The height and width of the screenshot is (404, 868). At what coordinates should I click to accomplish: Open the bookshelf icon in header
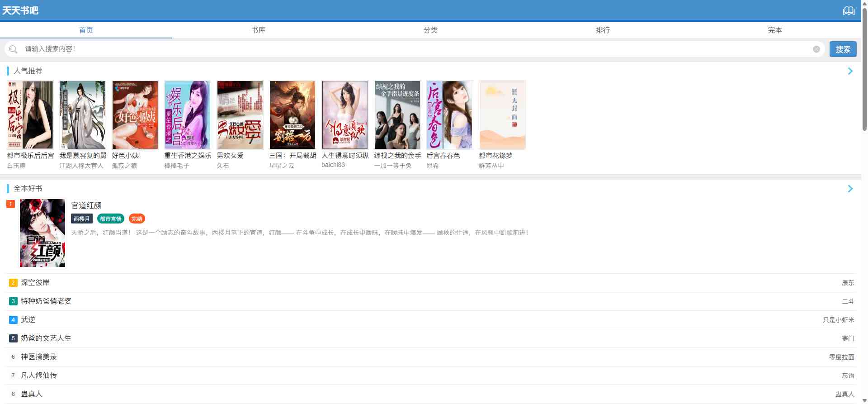(x=849, y=11)
